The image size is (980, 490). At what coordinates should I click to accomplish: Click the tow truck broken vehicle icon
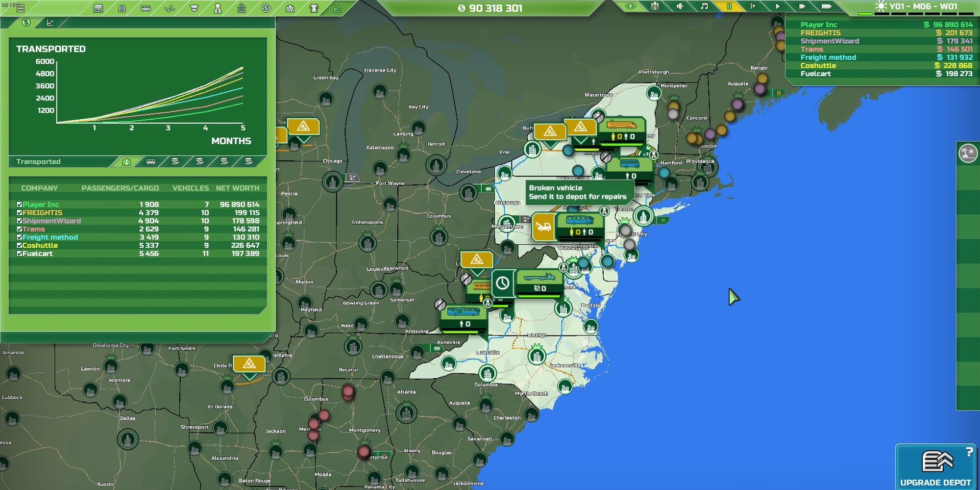543,227
